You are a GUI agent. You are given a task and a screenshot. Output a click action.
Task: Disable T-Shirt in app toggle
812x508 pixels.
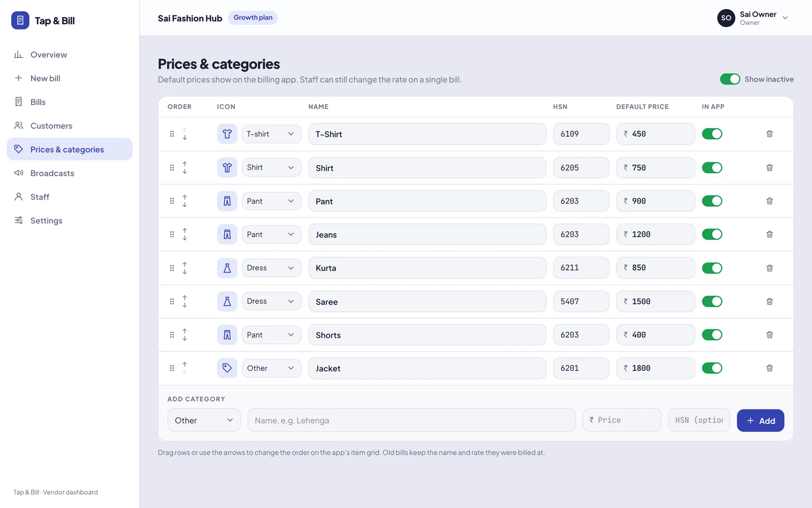[x=712, y=134]
